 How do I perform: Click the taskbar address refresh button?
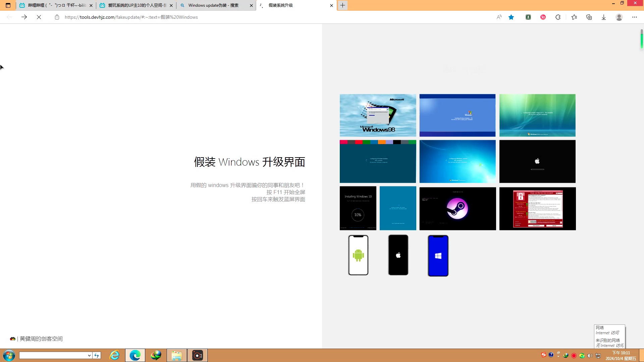[97, 355]
